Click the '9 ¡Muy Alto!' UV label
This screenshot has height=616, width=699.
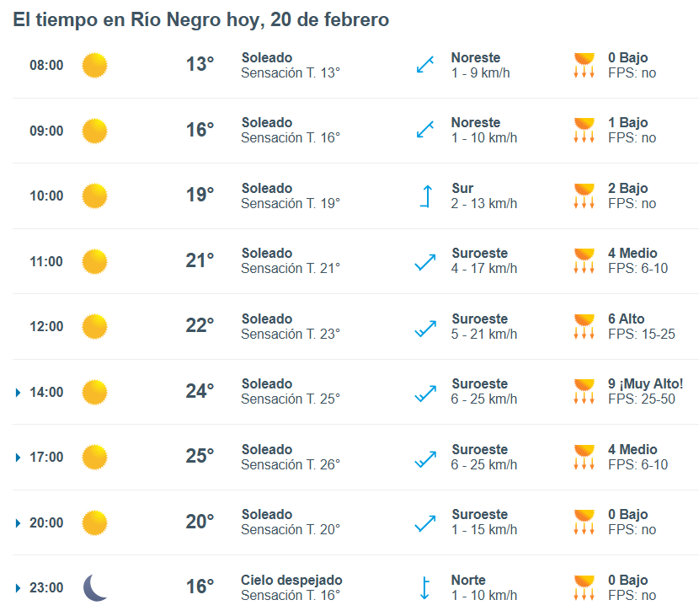pos(645,383)
